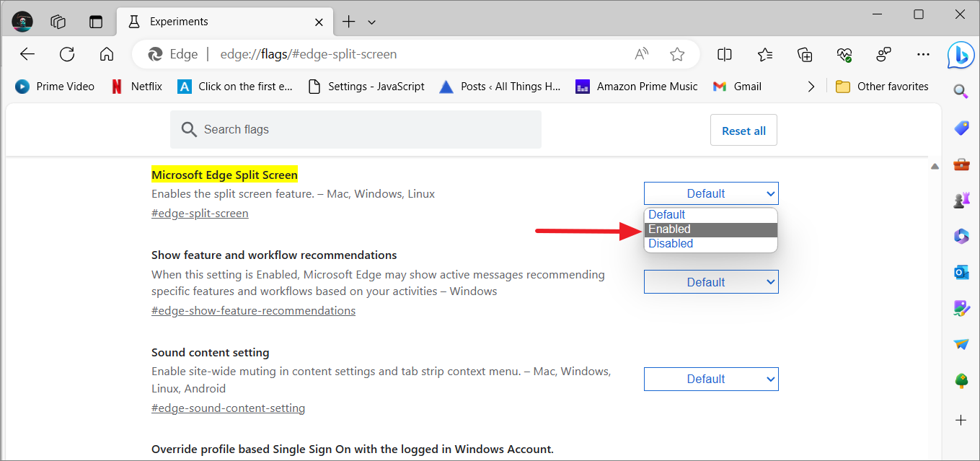
Task: Open the sidebar Search tool
Action: [961, 92]
